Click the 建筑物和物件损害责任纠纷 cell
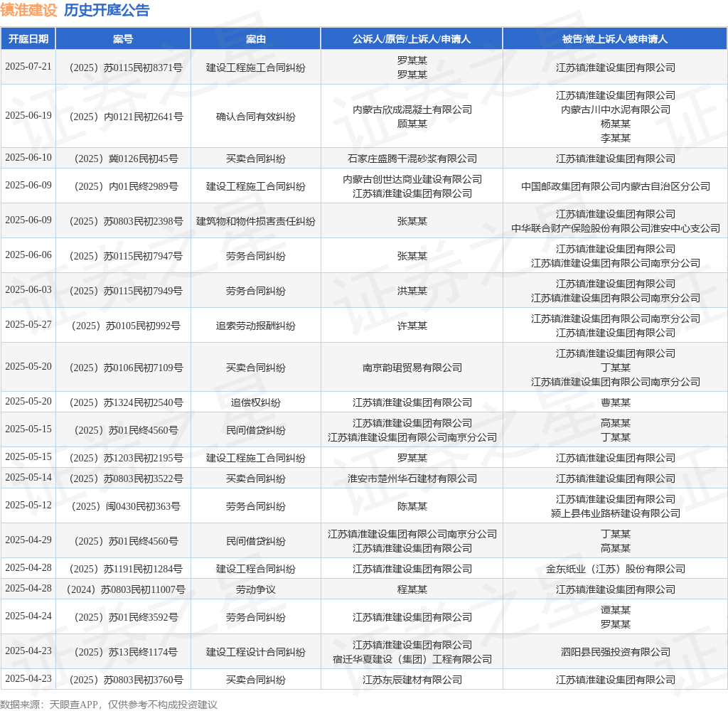Viewport: 728px width, 711px height. coord(256,222)
